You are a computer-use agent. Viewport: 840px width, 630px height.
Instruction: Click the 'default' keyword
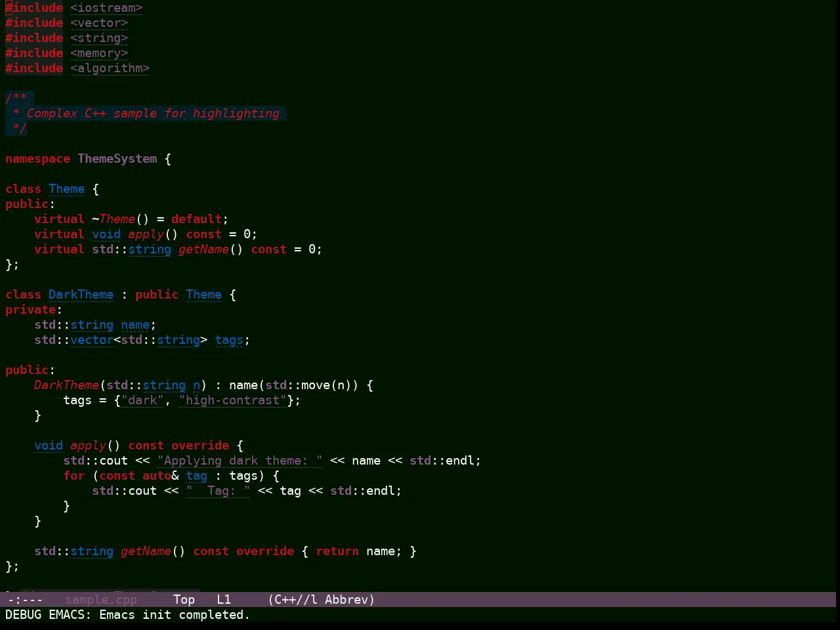pyautogui.click(x=197, y=219)
